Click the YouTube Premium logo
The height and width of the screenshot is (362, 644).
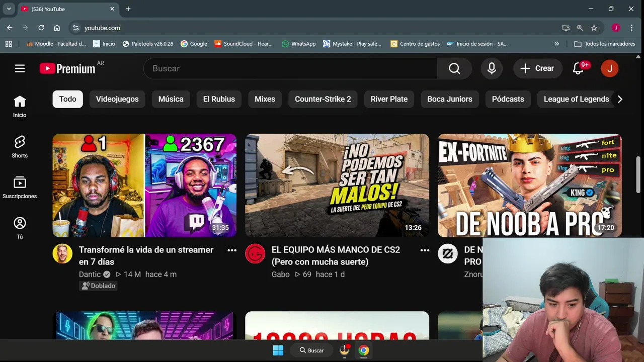(67, 68)
